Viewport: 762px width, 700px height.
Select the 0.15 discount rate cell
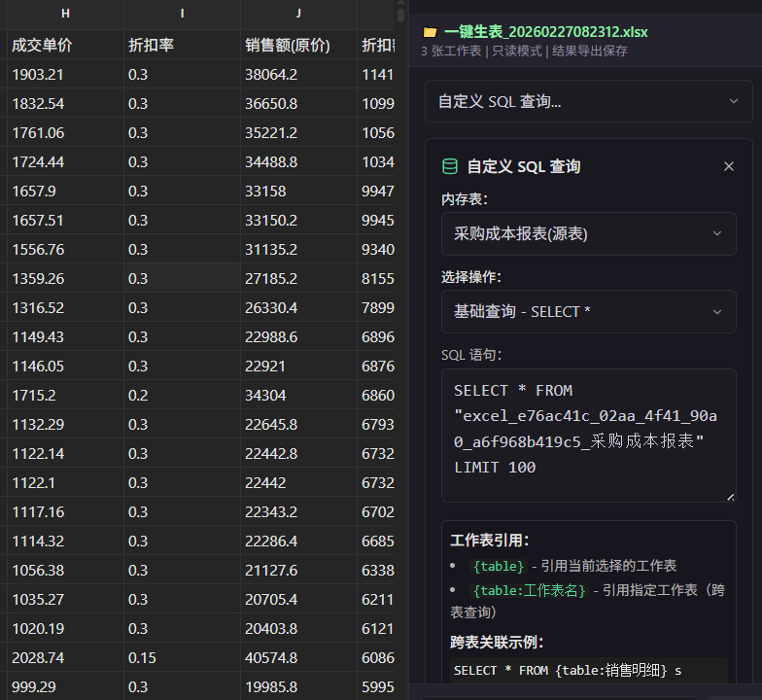183,657
